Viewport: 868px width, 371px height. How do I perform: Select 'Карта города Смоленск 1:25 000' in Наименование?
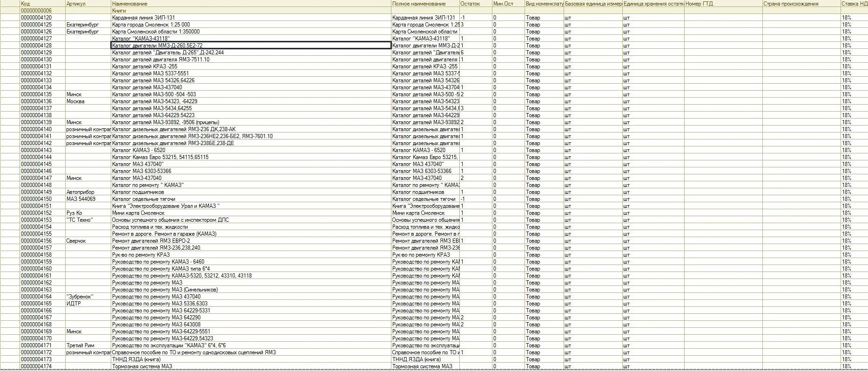tap(251, 25)
